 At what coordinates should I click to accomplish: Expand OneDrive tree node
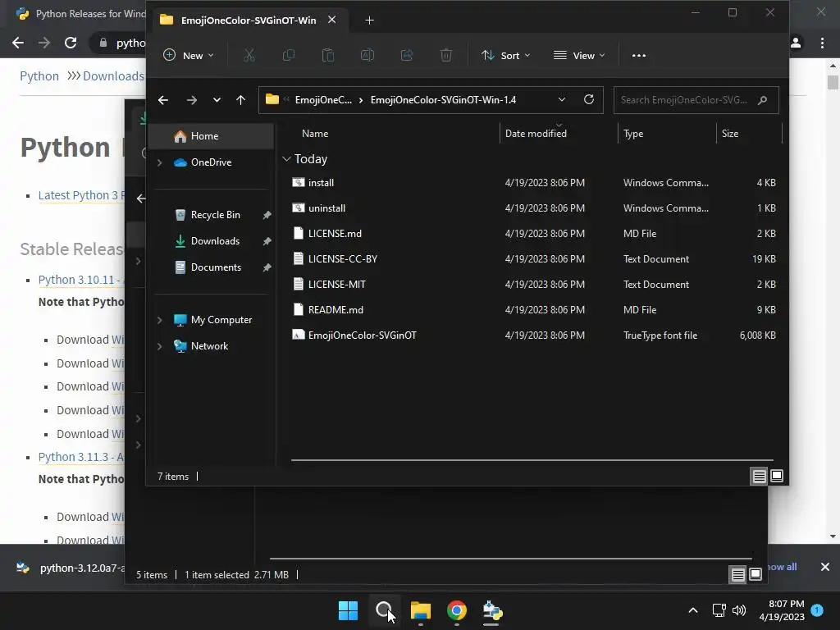pyautogui.click(x=159, y=162)
